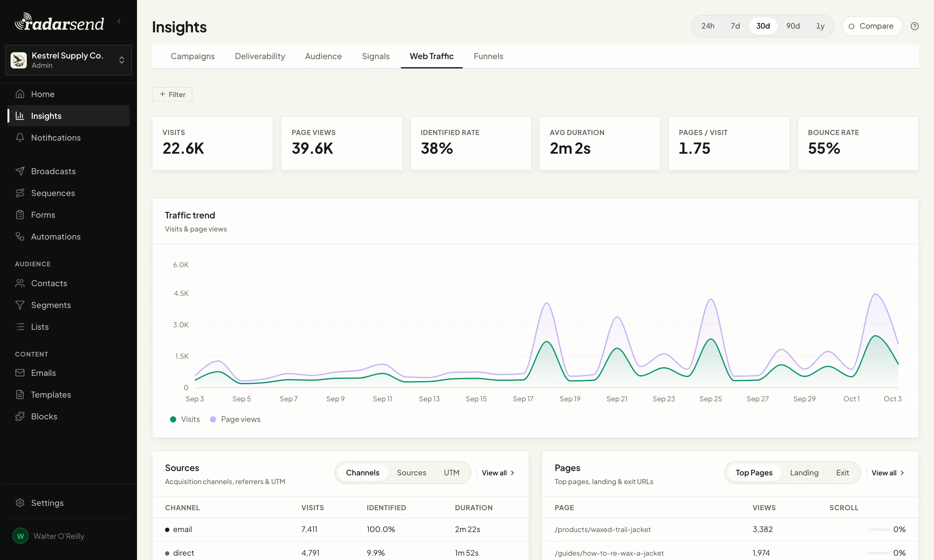Select the 7d time range
This screenshot has width=934, height=560.
click(735, 26)
